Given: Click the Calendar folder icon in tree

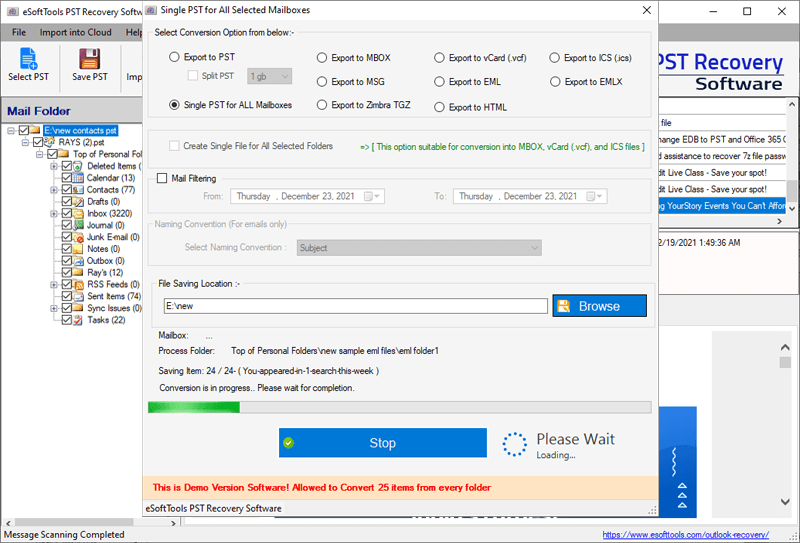Looking at the screenshot, I should pos(78,178).
